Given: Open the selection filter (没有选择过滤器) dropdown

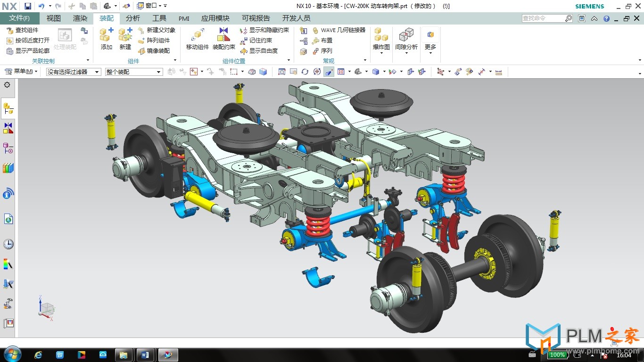Looking at the screenshot, I should pos(74,72).
